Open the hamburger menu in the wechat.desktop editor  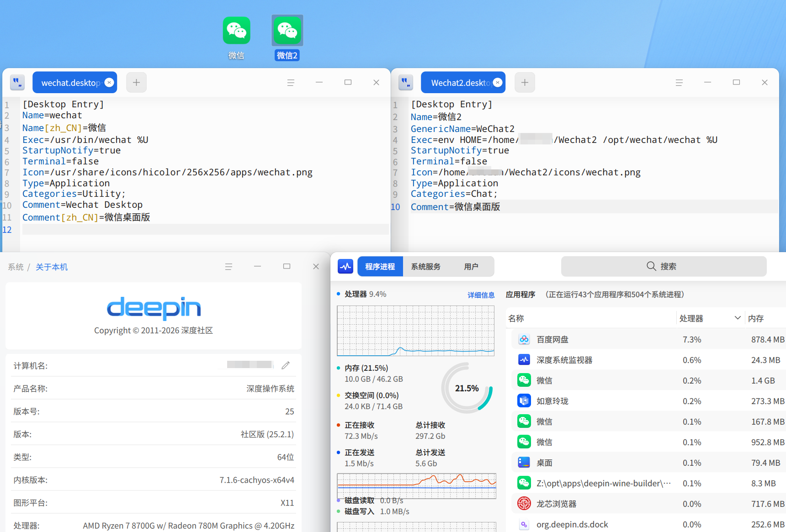(x=291, y=83)
